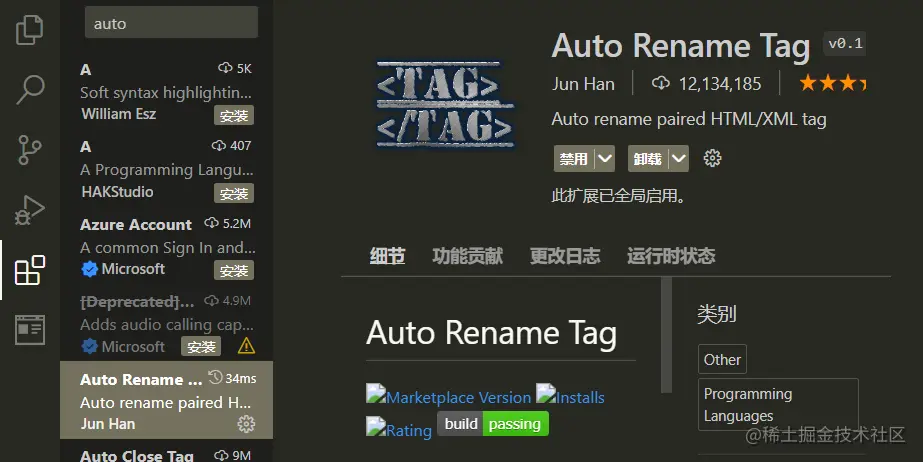Install the William Esz extension
The height and width of the screenshot is (462, 923).
234,116
